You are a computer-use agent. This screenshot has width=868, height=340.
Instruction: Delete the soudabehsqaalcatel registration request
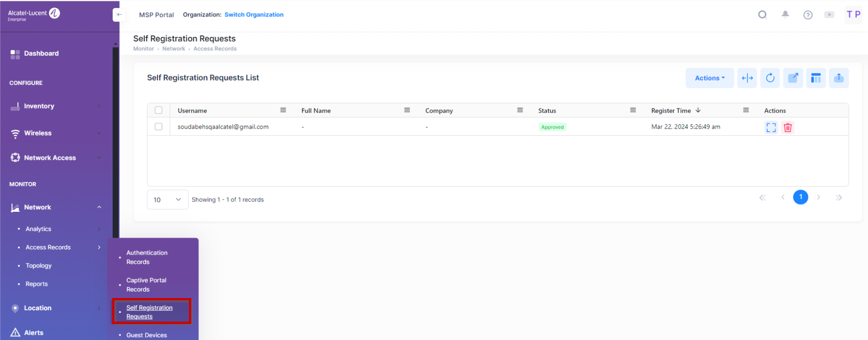(x=787, y=127)
